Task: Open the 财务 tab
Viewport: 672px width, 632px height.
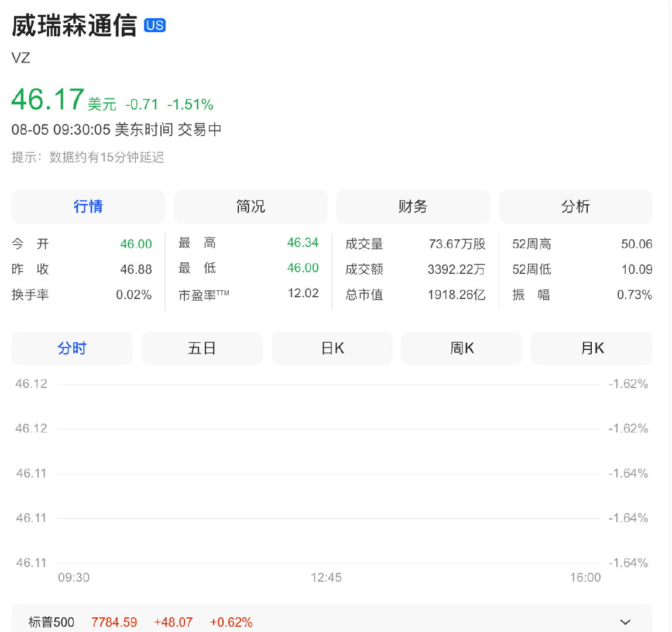Action: pyautogui.click(x=413, y=207)
